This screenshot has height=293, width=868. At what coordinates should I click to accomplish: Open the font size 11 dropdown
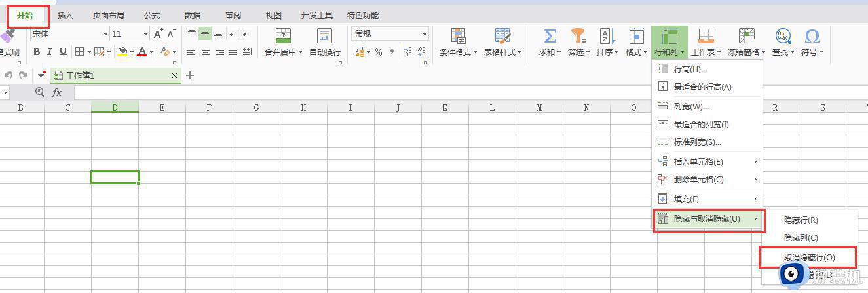coord(145,34)
